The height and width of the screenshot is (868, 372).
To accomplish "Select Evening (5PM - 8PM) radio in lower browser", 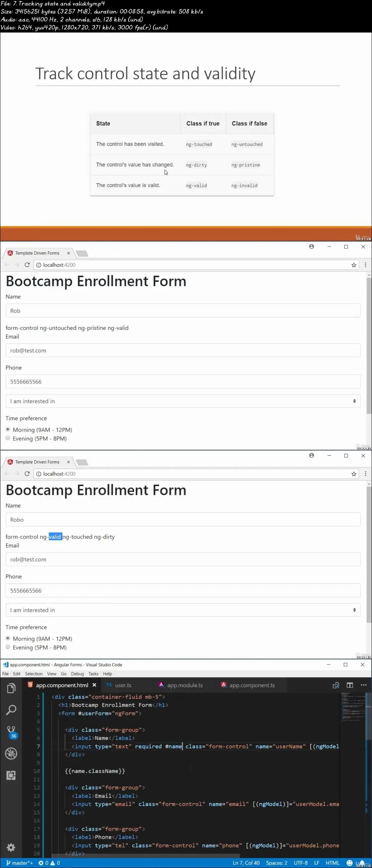I will pos(8,647).
